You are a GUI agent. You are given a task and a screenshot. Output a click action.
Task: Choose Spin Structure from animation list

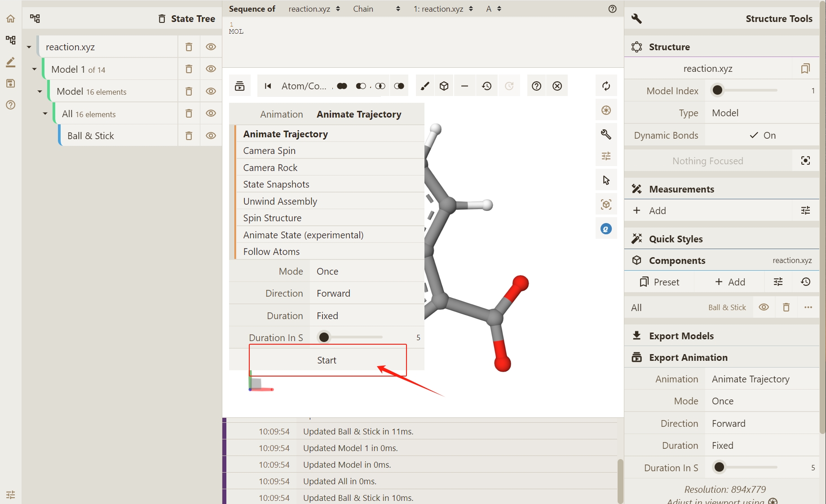pos(272,218)
